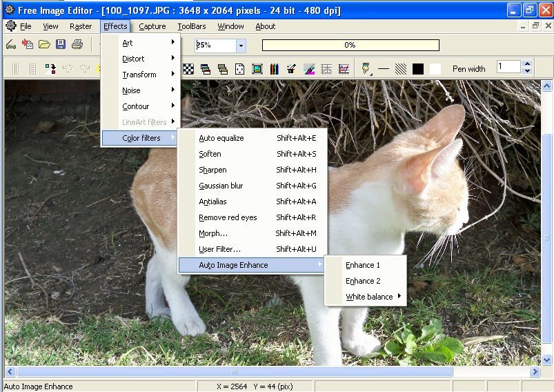The image size is (554, 392).
Task: Apply Gaussian blur
Action: point(253,186)
